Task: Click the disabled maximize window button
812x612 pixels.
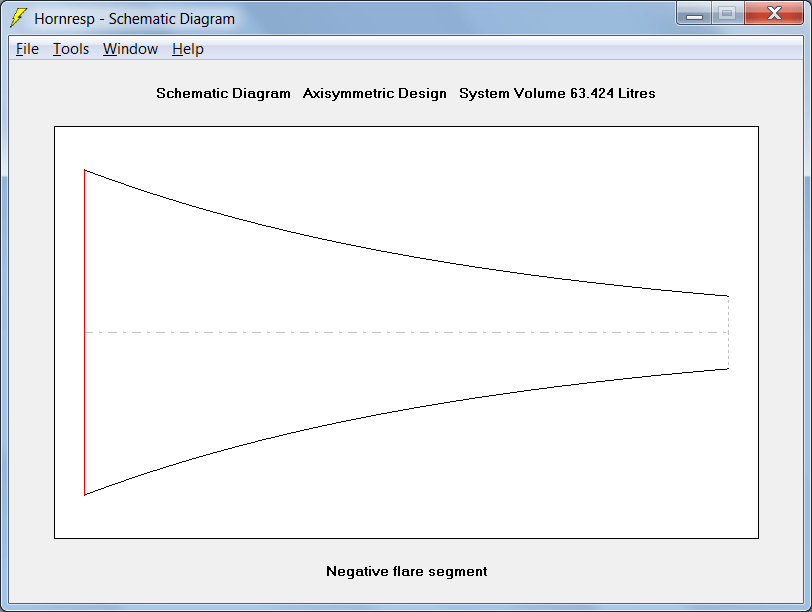Action: [x=728, y=13]
